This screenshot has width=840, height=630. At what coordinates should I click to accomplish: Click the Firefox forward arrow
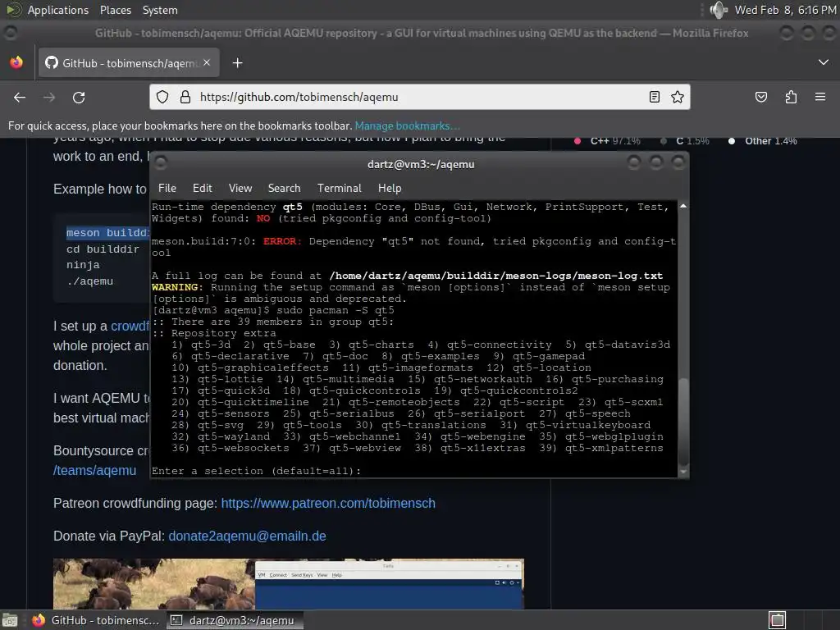[x=49, y=98]
